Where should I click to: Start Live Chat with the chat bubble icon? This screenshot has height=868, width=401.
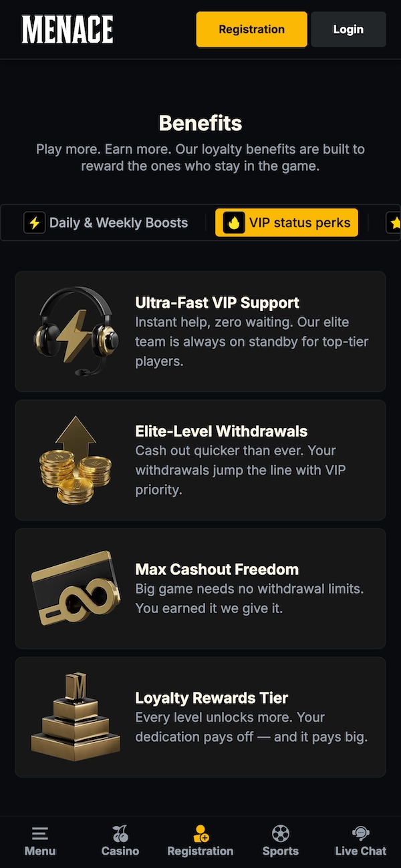pyautogui.click(x=360, y=833)
